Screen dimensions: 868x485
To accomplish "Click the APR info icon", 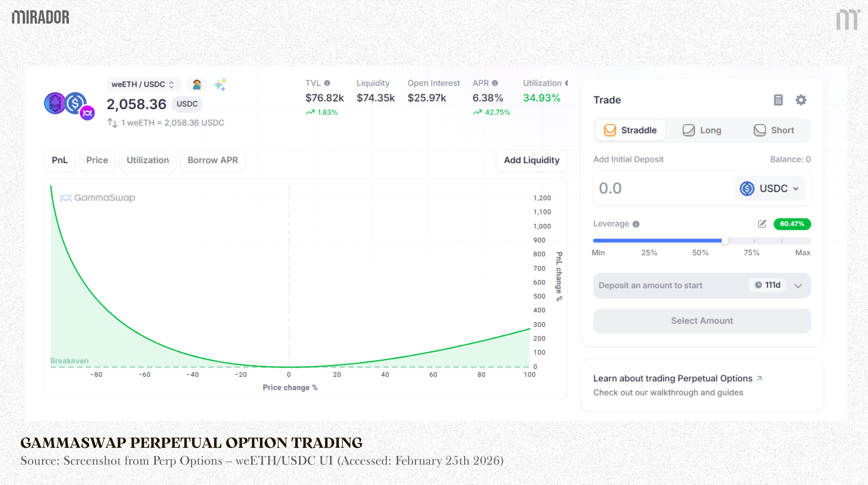I will [x=495, y=83].
